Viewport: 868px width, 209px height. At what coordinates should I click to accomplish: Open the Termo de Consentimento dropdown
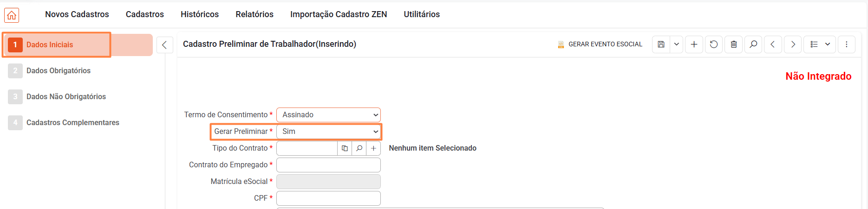pos(328,115)
